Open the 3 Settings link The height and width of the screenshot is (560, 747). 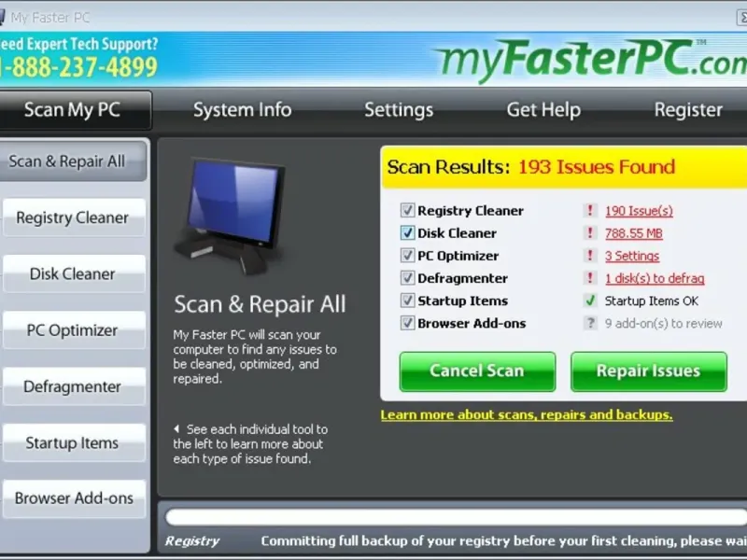coord(632,256)
